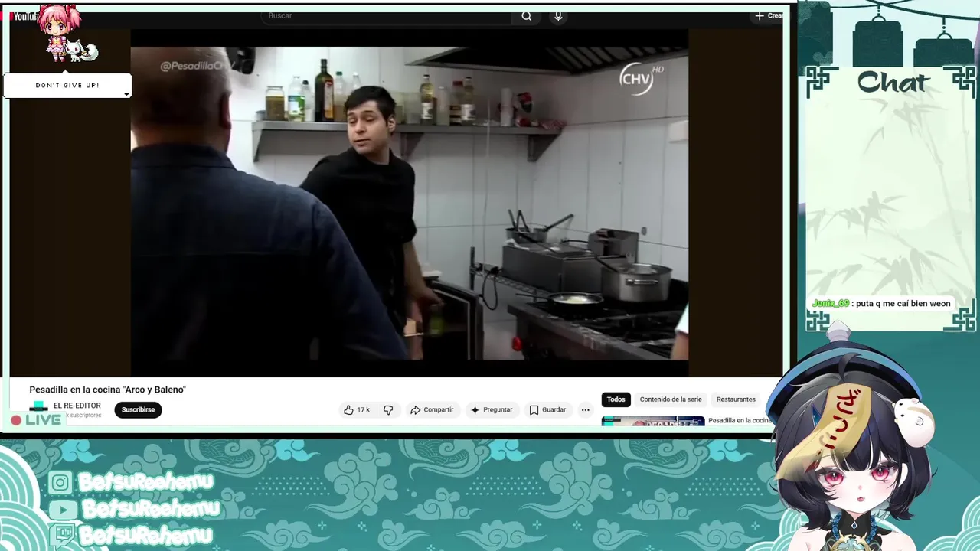Like the video with thumbs-up 17 k
The height and width of the screenshot is (551, 980).
[357, 410]
